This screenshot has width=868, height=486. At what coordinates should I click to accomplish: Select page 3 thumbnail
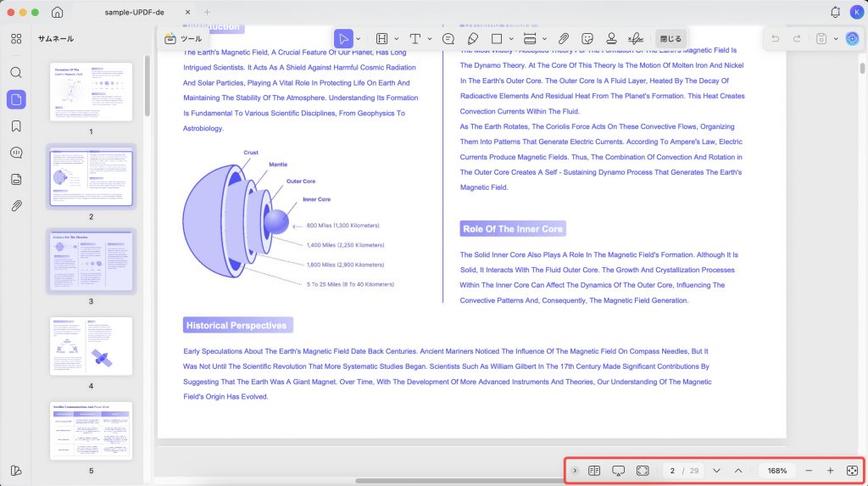[x=91, y=261]
